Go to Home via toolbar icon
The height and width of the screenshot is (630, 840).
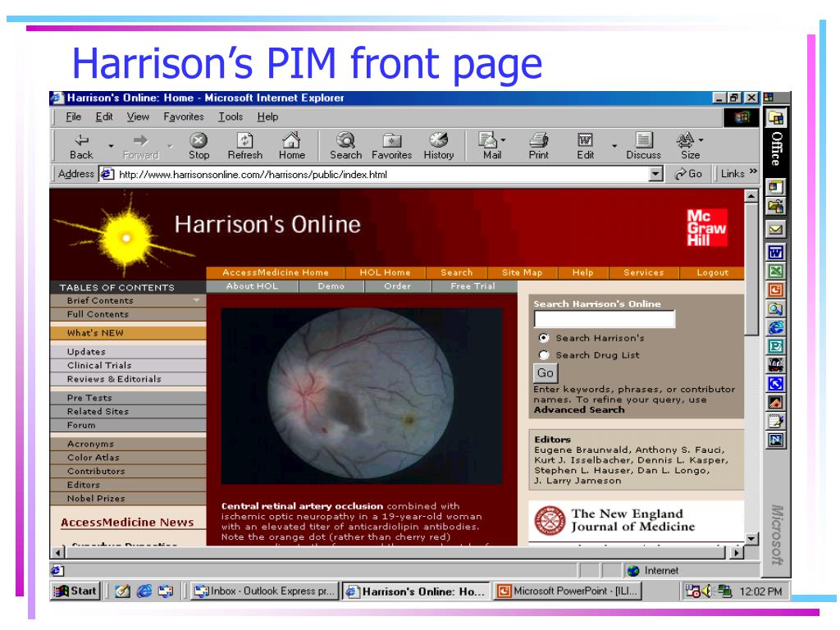click(x=291, y=146)
